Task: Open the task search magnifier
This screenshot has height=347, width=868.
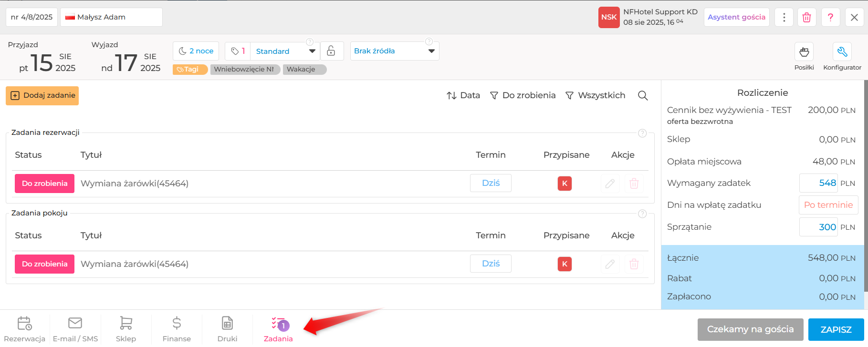Action: click(643, 95)
